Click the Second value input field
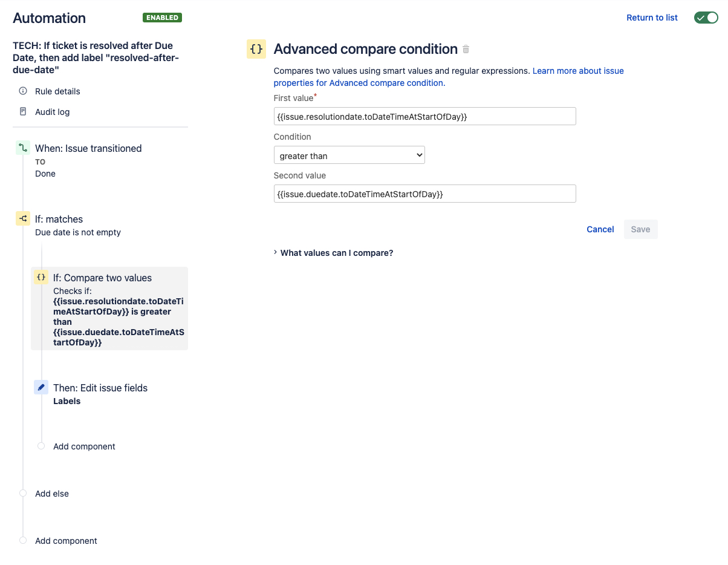 click(x=424, y=194)
